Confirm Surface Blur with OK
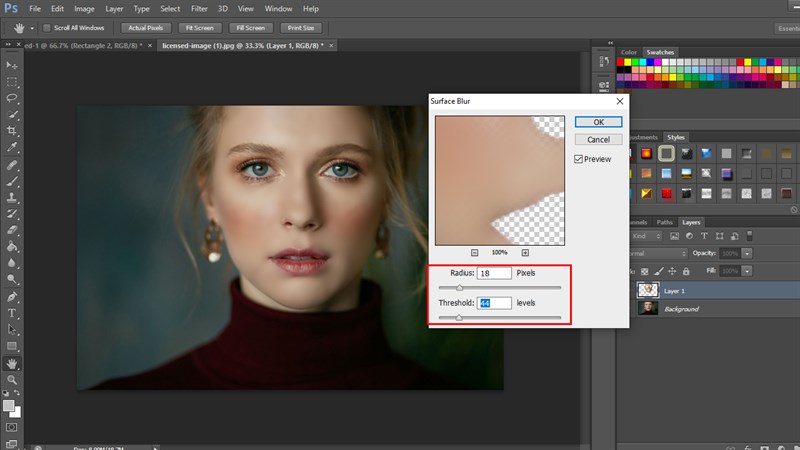The image size is (800, 450). [x=598, y=122]
